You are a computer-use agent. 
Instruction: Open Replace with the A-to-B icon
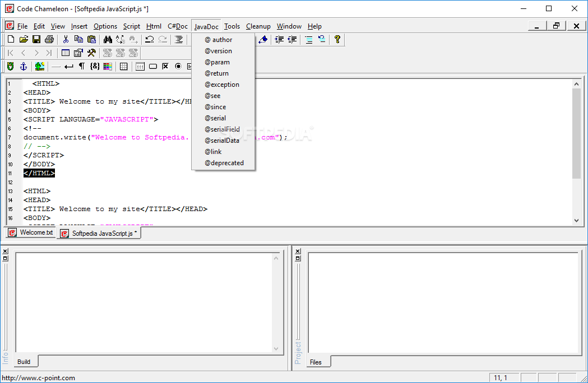click(121, 39)
